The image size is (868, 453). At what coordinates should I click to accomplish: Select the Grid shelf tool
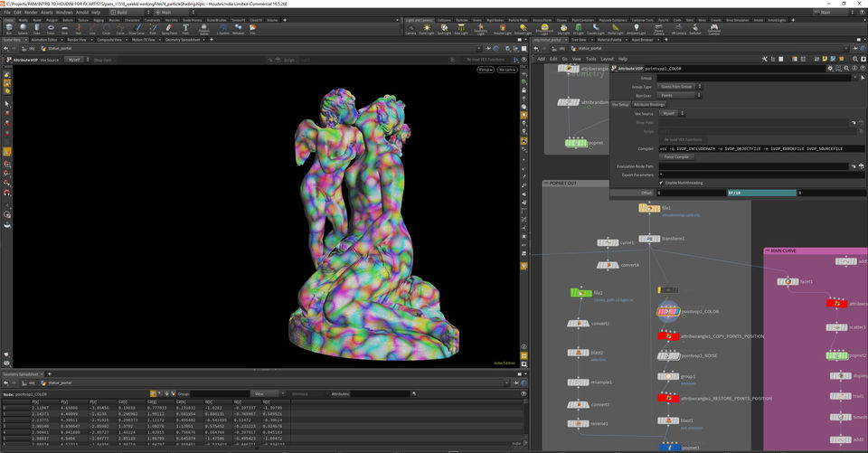tap(64, 28)
